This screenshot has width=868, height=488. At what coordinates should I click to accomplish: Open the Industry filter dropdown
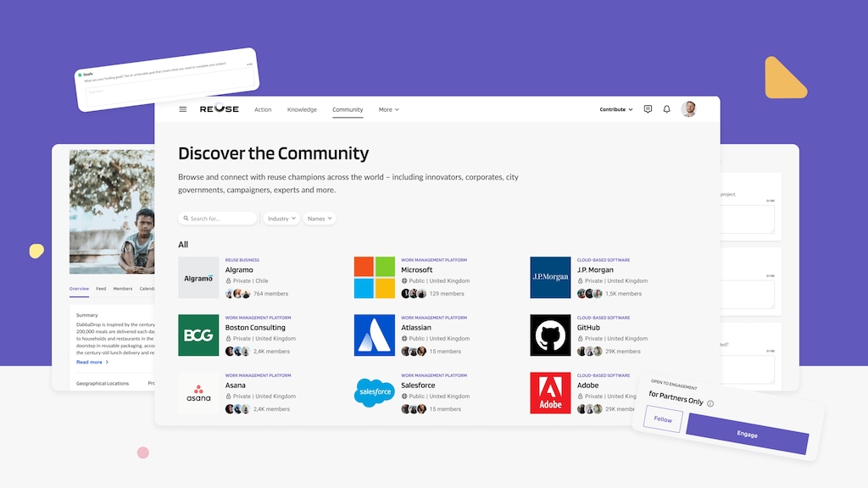[x=281, y=219]
